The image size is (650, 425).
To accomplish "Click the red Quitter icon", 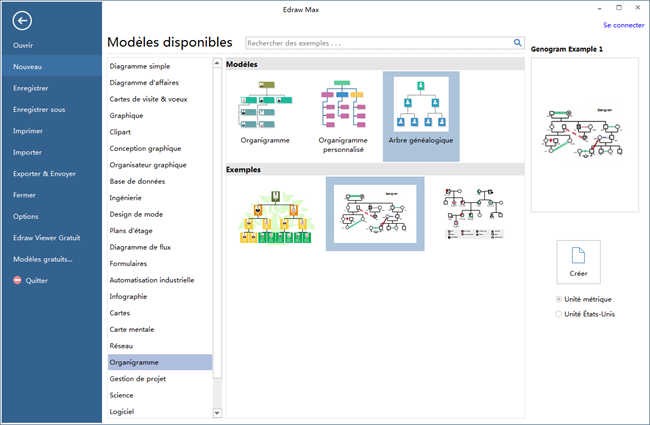I will [17, 280].
